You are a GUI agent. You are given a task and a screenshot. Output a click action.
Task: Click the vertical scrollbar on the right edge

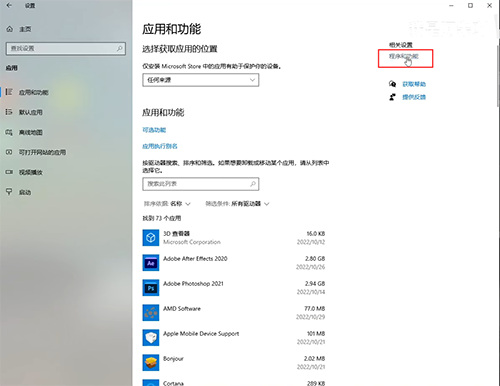point(498,76)
